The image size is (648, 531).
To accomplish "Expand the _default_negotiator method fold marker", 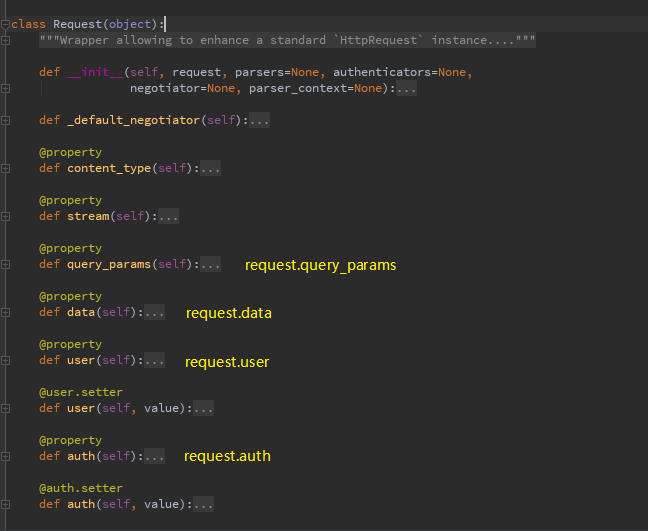I will click(5, 120).
